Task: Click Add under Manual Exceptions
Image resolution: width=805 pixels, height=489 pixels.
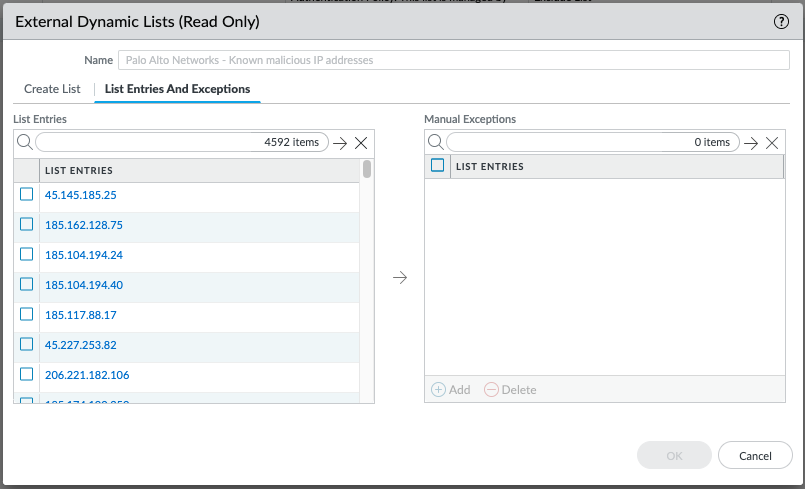Action: click(x=450, y=389)
